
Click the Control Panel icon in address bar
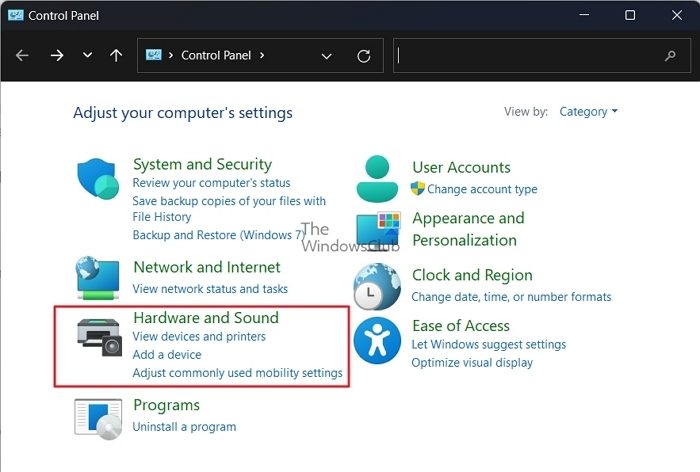(x=154, y=55)
